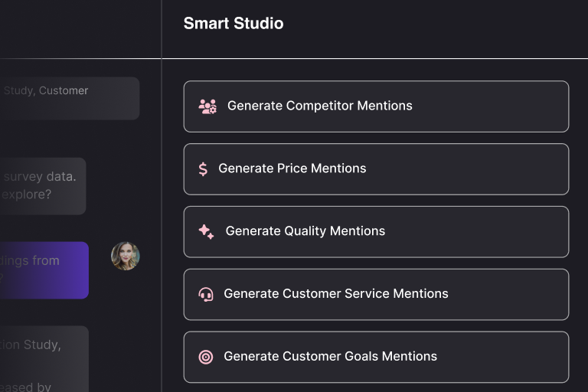588x392 pixels.
Task: Click the purple user message bubble
Action: pos(44,270)
